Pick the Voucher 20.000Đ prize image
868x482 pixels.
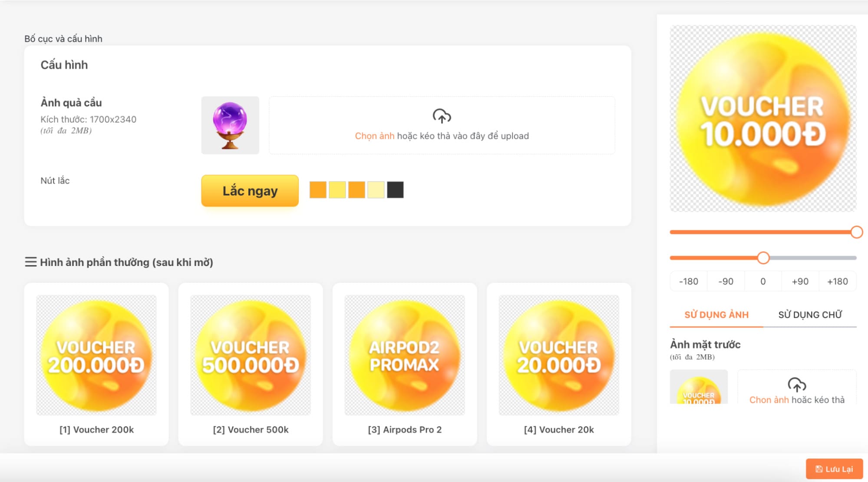(x=559, y=355)
